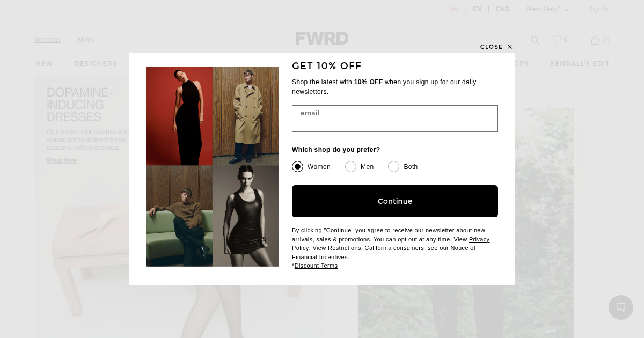Select the Women shop radio button
Viewport: 644px width, 338px height.
[x=297, y=167]
